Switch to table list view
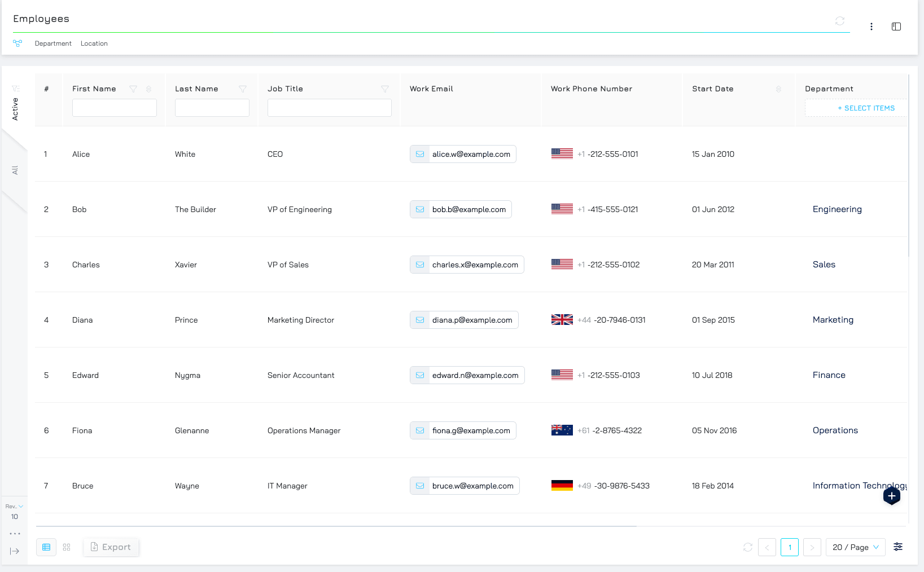This screenshot has width=924, height=572. click(46, 547)
